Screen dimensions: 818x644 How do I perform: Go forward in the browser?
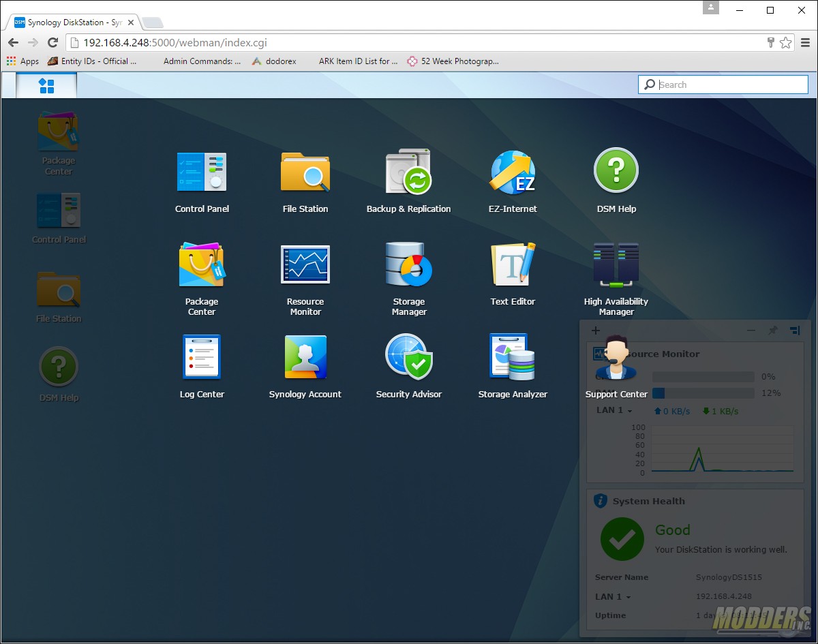33,42
